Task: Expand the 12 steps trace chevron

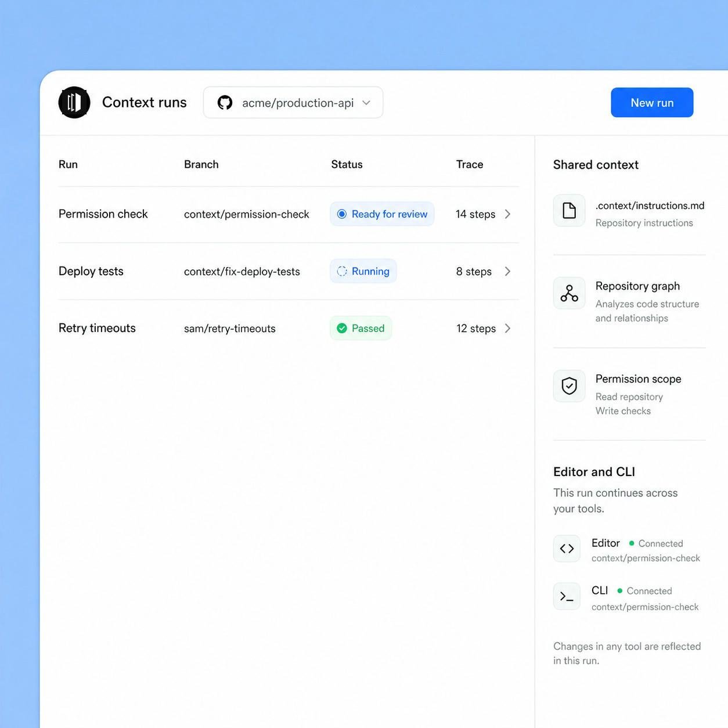Action: tap(508, 329)
